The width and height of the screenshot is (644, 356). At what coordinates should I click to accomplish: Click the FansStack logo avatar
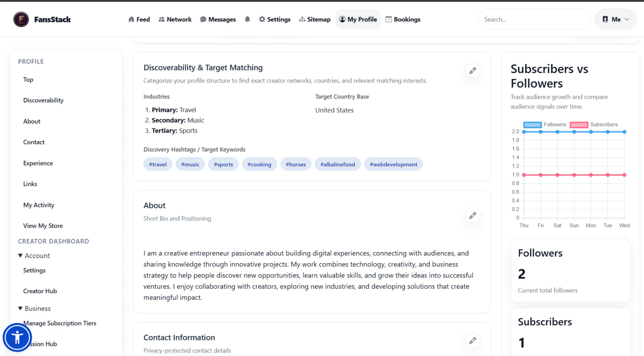[x=21, y=19]
